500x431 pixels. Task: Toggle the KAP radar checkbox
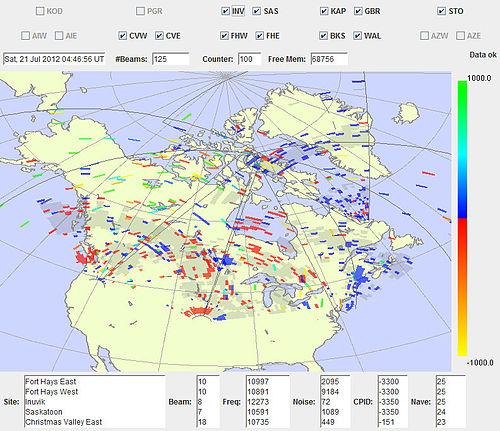(x=324, y=11)
